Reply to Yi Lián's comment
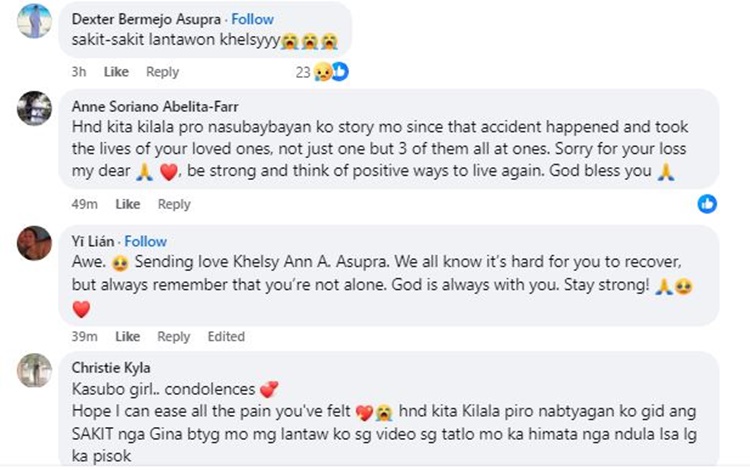Image resolution: width=750 pixels, height=470 pixels. 173,337
